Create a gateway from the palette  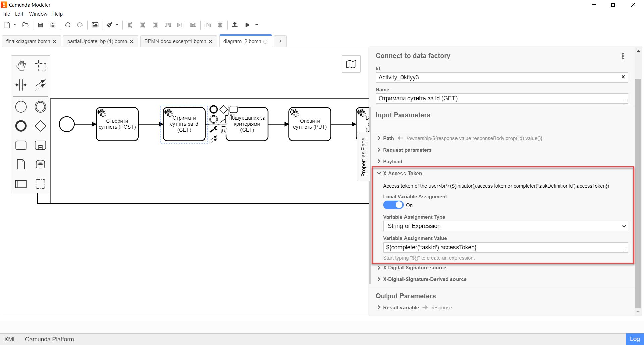(40, 126)
